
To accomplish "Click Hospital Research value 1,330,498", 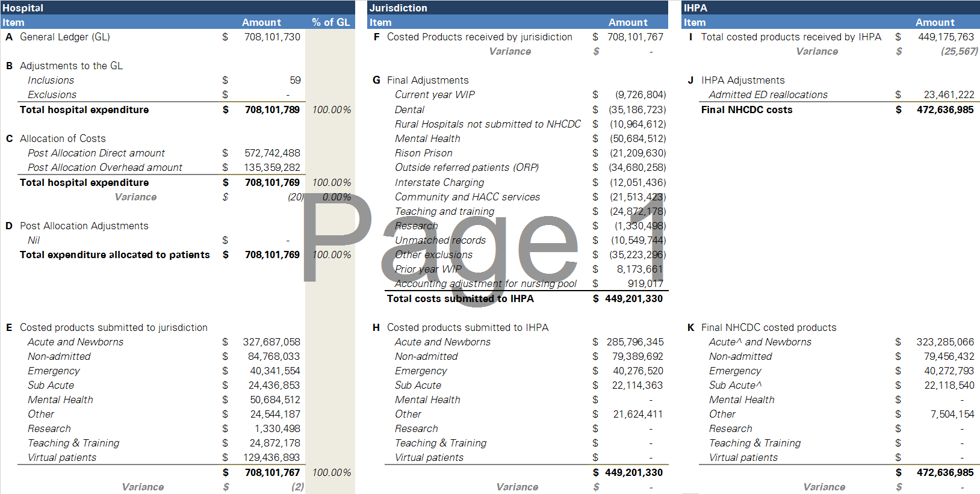I will [x=278, y=428].
